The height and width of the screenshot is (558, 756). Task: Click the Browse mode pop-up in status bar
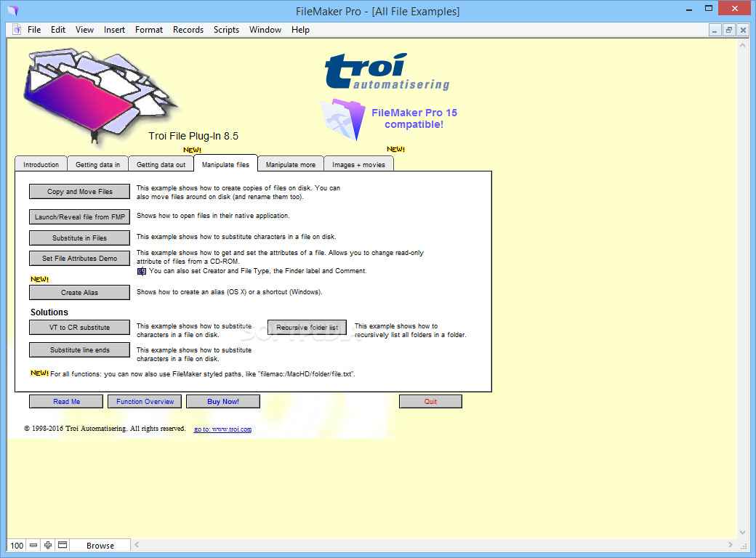pyautogui.click(x=100, y=545)
